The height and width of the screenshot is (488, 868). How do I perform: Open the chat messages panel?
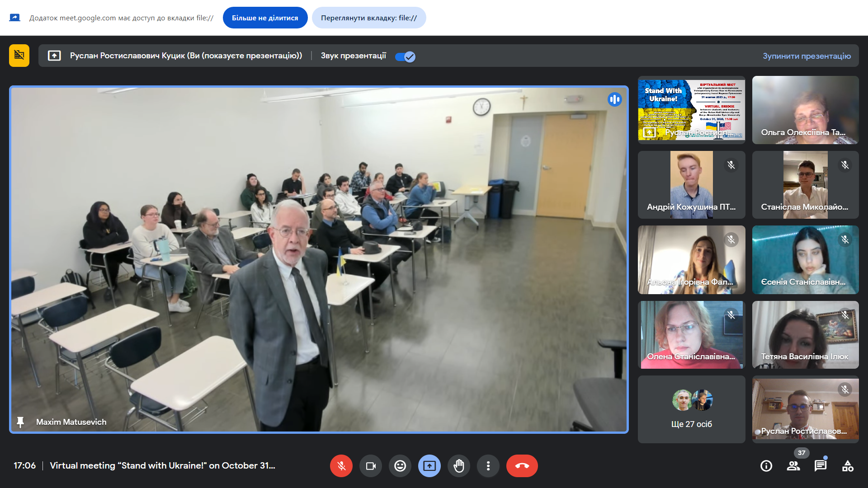click(821, 466)
